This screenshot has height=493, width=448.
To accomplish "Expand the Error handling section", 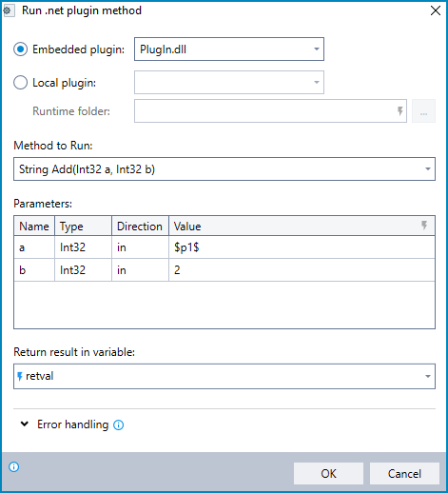I will pyautogui.click(x=25, y=424).
